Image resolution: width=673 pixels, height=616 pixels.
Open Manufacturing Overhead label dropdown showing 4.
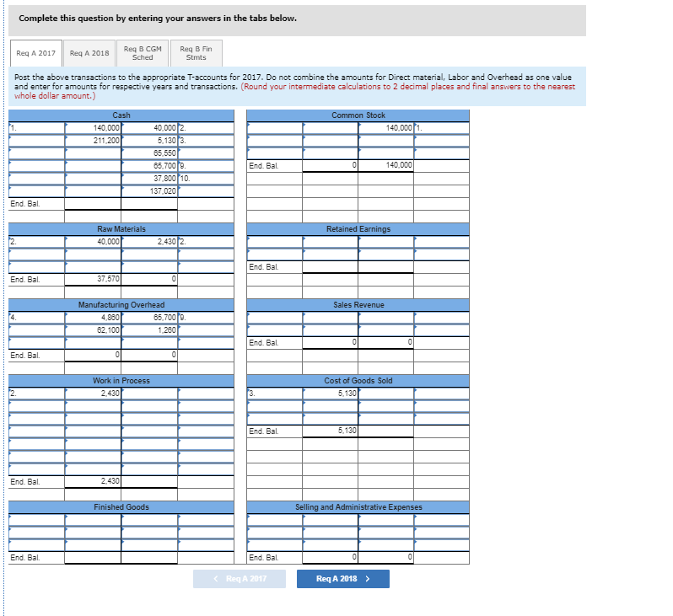click(37, 318)
